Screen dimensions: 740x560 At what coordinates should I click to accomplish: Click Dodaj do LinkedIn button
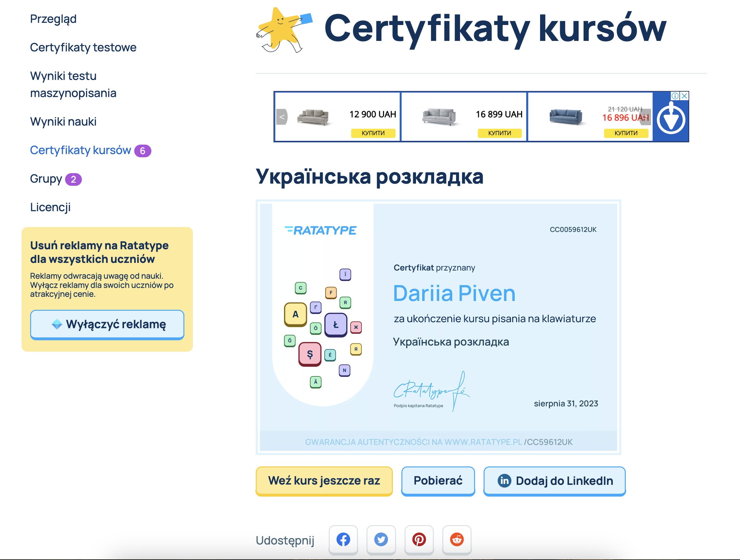click(x=554, y=481)
